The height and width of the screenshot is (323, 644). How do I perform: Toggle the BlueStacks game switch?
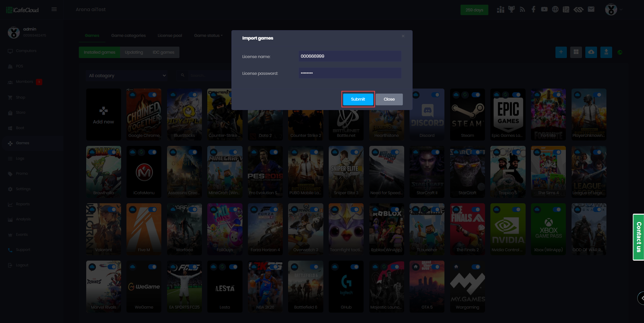pyautogui.click(x=193, y=95)
